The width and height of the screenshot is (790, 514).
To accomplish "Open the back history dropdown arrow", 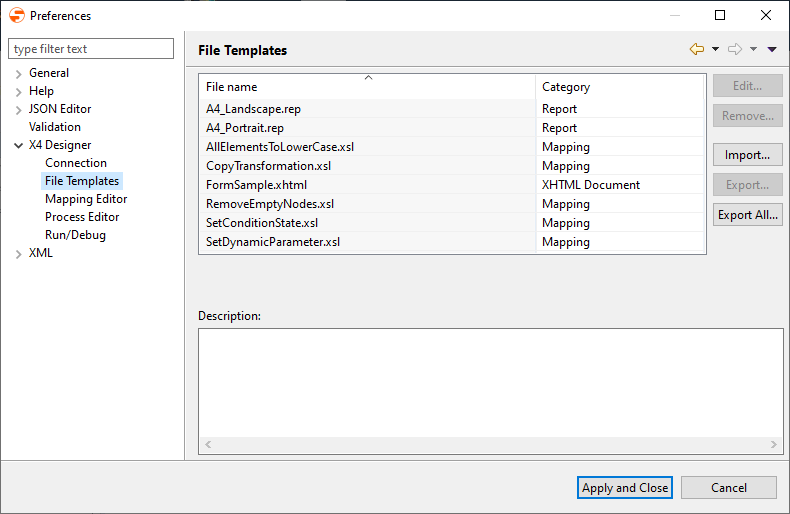I will [x=716, y=49].
